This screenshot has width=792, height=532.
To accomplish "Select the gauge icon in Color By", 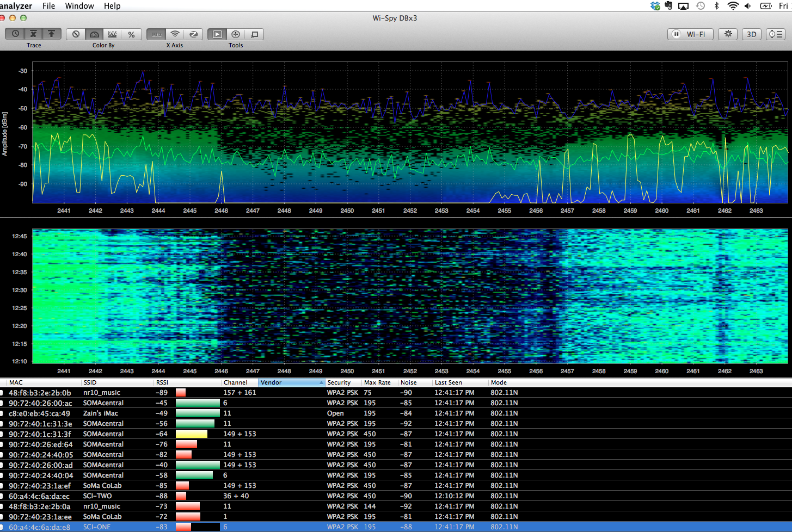I will click(94, 34).
